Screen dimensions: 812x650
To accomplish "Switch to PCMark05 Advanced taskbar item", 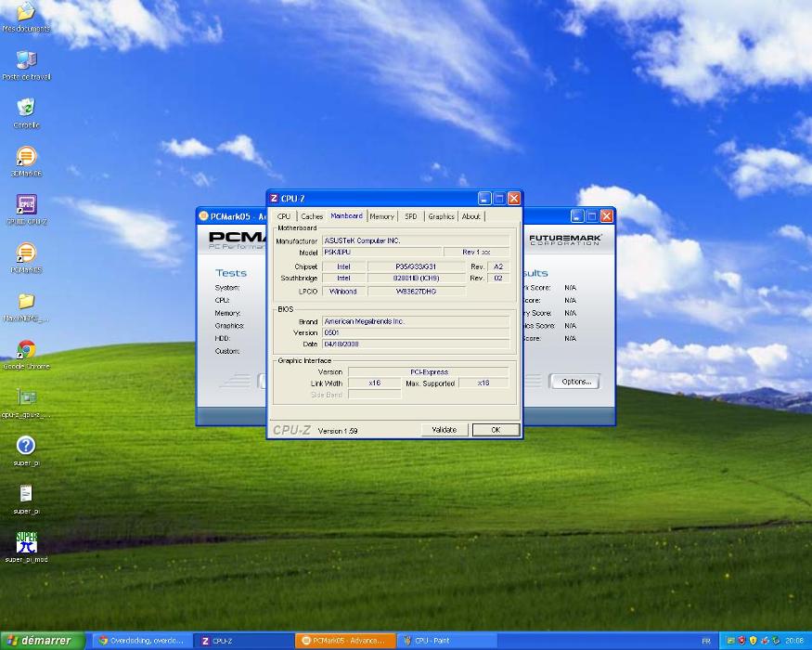I will 346,641.
